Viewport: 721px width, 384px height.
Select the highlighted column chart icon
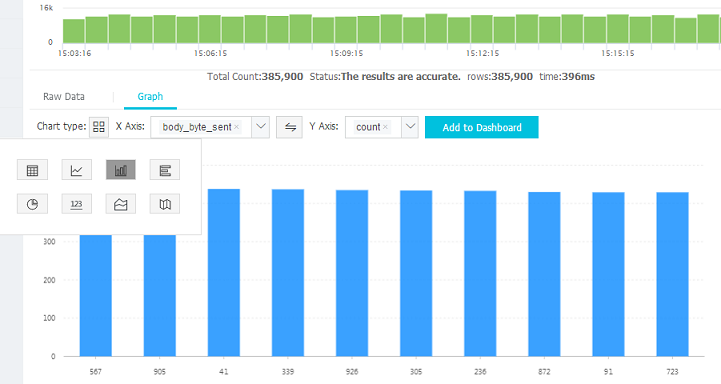click(120, 170)
